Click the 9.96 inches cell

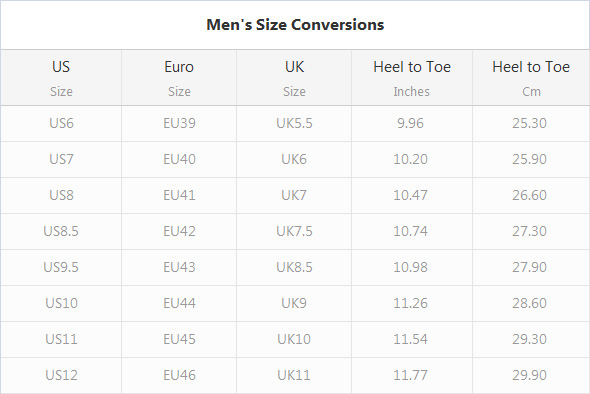coord(412,123)
